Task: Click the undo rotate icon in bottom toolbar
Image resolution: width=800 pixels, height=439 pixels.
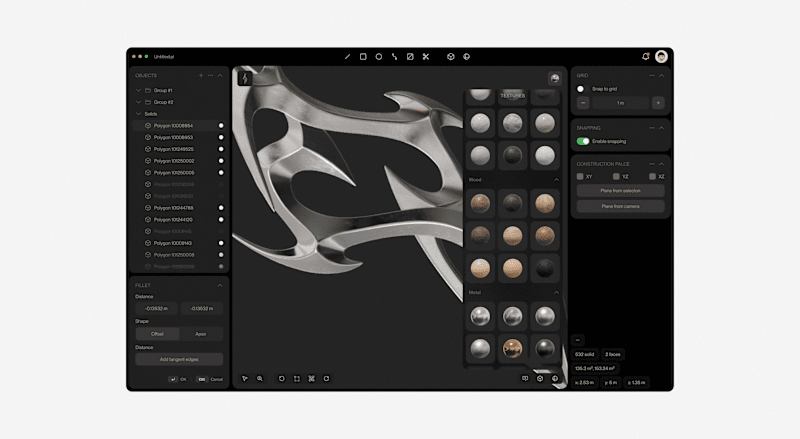Action: (x=281, y=378)
